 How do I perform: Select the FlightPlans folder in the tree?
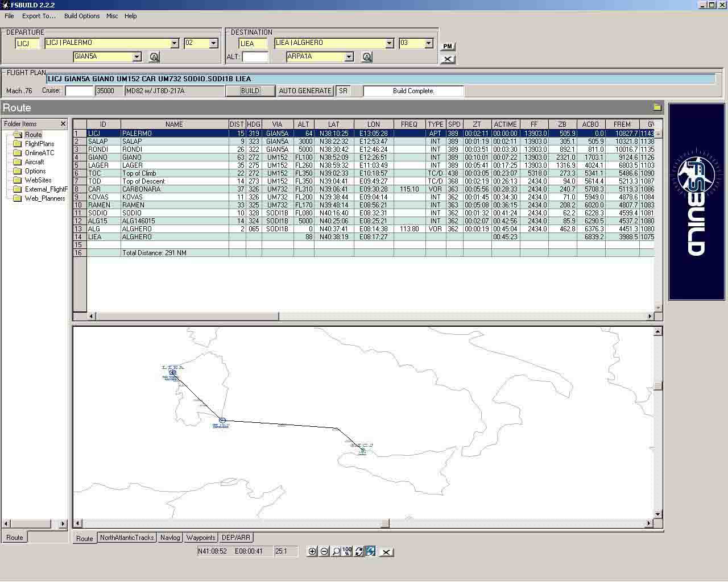point(39,144)
